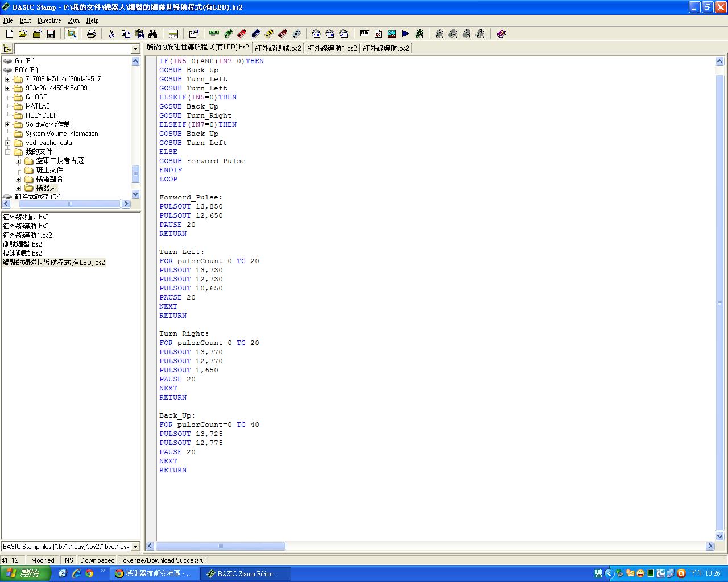This screenshot has width=728, height=582.
Task: Click the folder tree icon beside the drive box
Action: (x=7, y=49)
